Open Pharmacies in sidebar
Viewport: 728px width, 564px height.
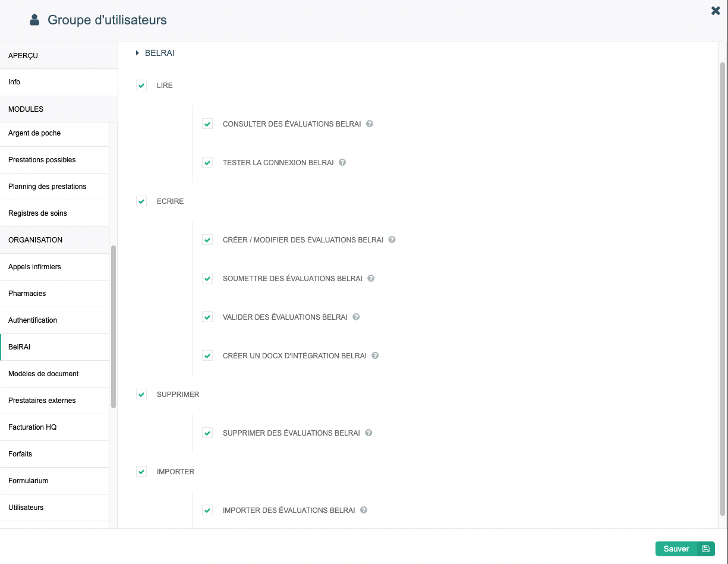(x=55, y=294)
